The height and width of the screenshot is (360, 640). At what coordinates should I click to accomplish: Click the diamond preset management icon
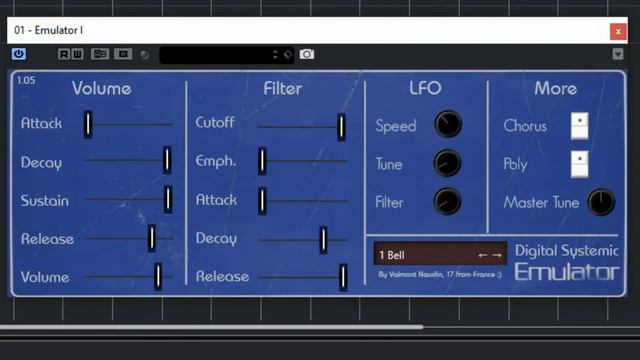[x=288, y=54]
